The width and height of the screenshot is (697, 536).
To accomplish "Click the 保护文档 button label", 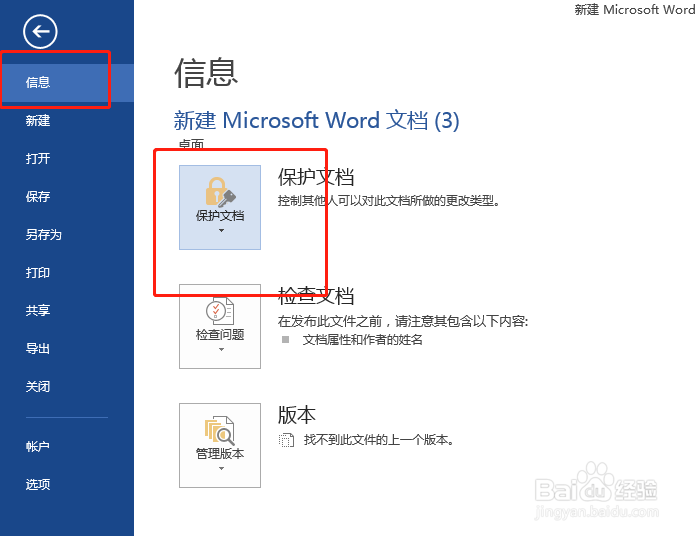I will (x=220, y=216).
